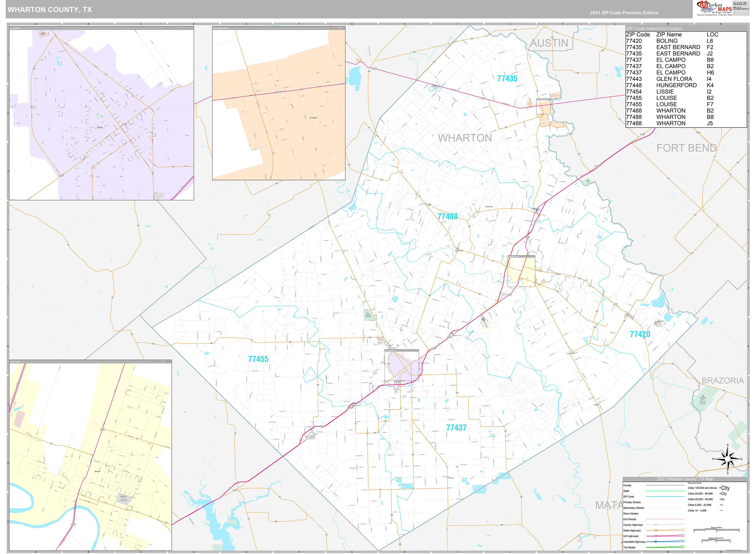Screen dimensions: 756x554
Task: Open the El Campo inset map
Action: coord(101,113)
